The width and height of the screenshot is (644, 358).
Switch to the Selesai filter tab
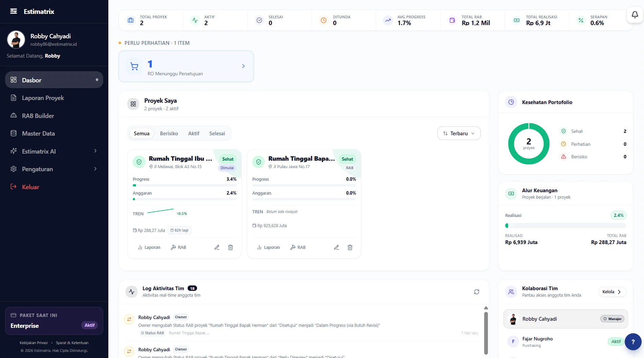click(217, 133)
